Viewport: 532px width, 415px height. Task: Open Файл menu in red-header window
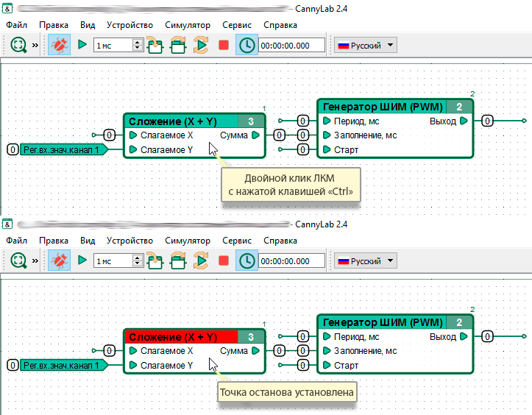pyautogui.click(x=17, y=241)
